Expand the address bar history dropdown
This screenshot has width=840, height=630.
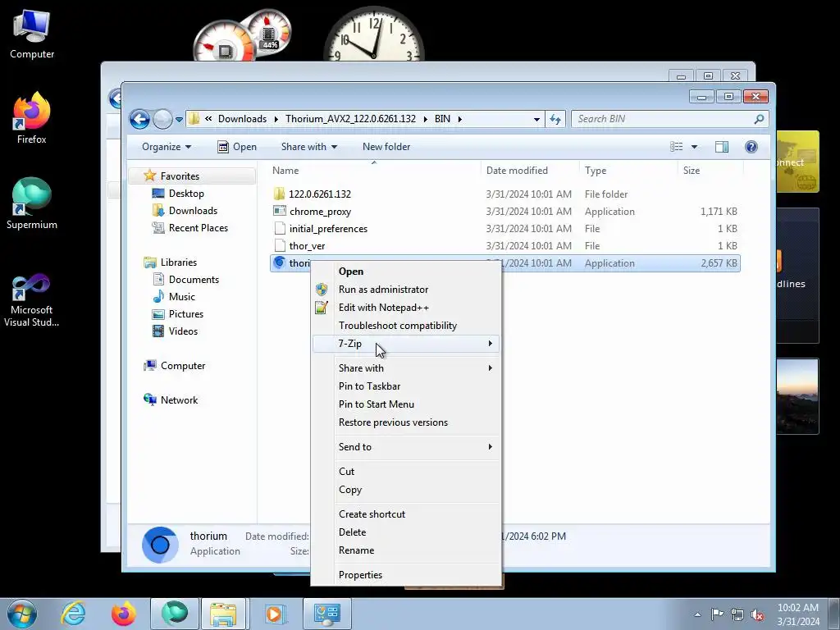pyautogui.click(x=536, y=120)
